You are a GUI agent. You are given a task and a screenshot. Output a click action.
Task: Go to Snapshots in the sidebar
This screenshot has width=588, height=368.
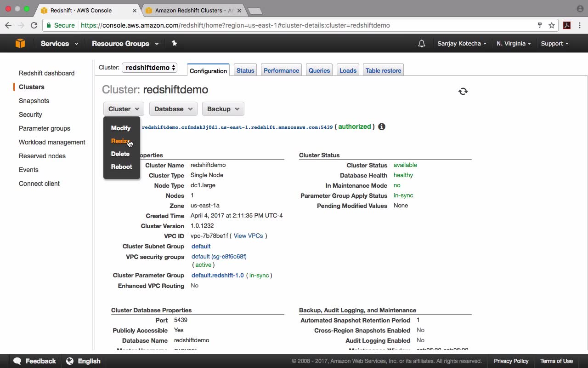[x=34, y=101]
